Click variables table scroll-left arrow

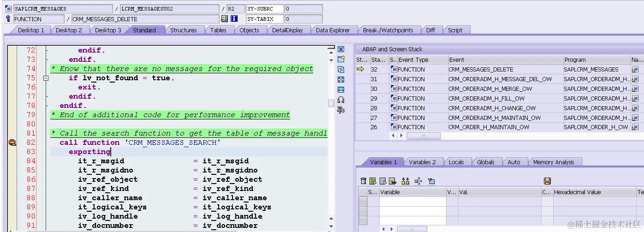pos(384,229)
